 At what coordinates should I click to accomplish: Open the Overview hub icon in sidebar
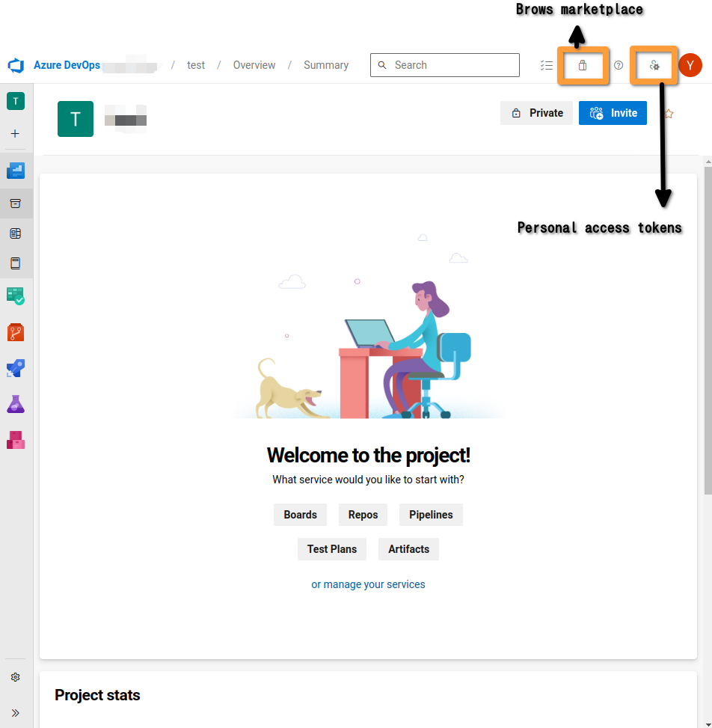point(16,171)
